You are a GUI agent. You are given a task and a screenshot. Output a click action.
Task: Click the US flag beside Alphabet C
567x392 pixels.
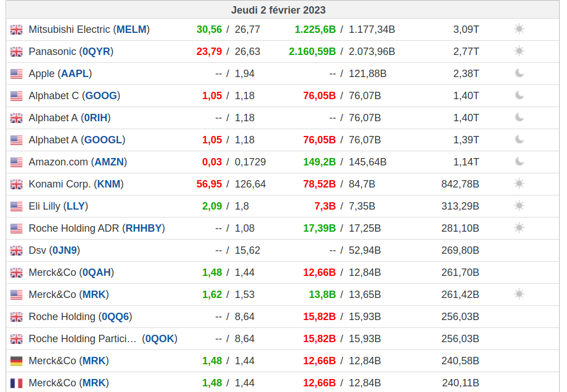pos(16,96)
